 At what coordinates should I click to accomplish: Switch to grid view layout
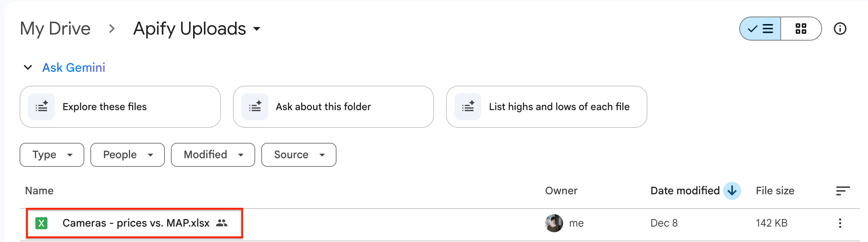tap(801, 28)
